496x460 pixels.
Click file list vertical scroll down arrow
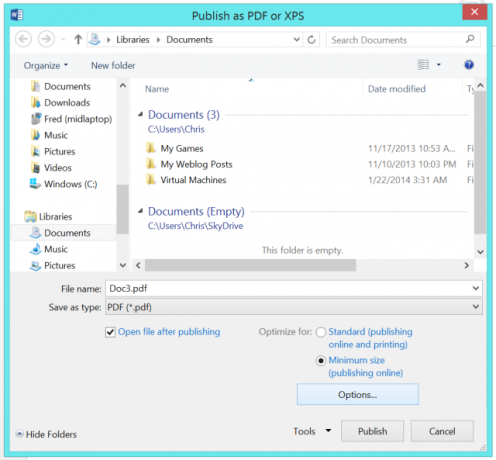pos(480,252)
